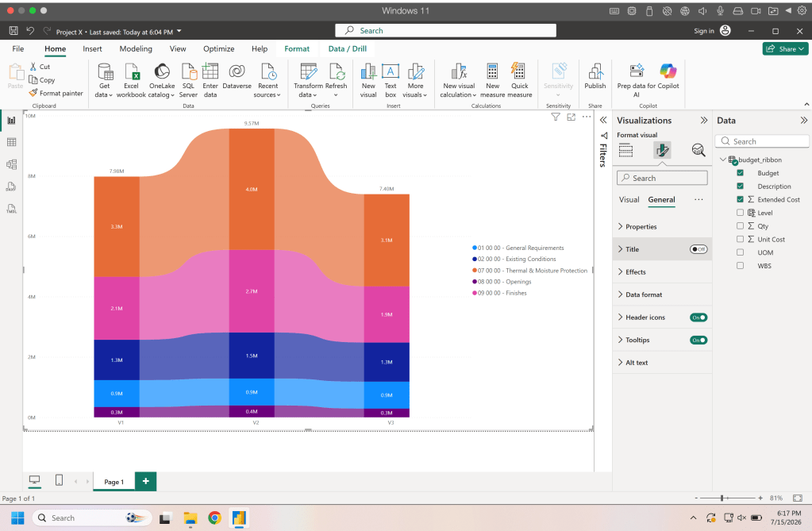
Task: Open the Get data source menu
Action: 104,80
